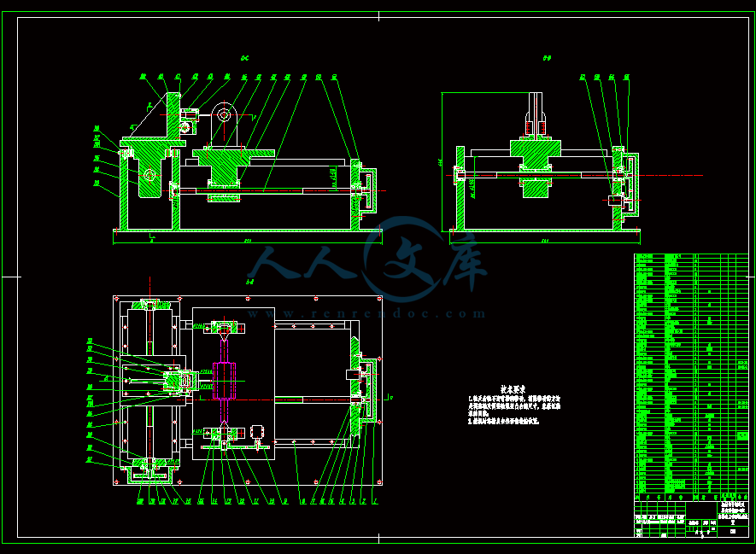
Task: Click the technical requirements paragraph under 技术要求
Action: [x=514, y=410]
